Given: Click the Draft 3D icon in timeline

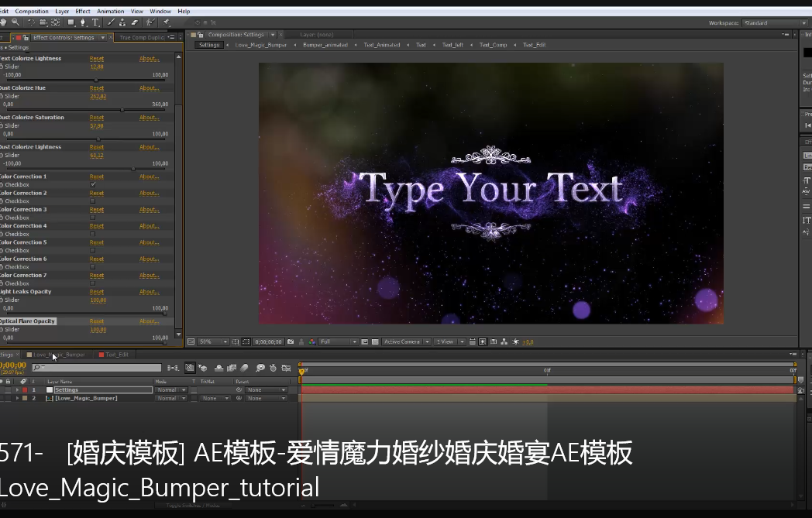Looking at the screenshot, I should click(x=203, y=368).
